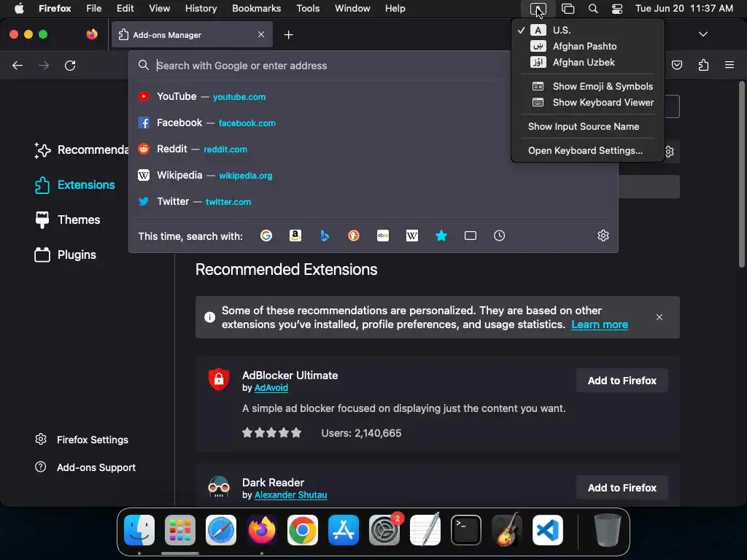Close the Add-ons Manager tab

click(261, 34)
